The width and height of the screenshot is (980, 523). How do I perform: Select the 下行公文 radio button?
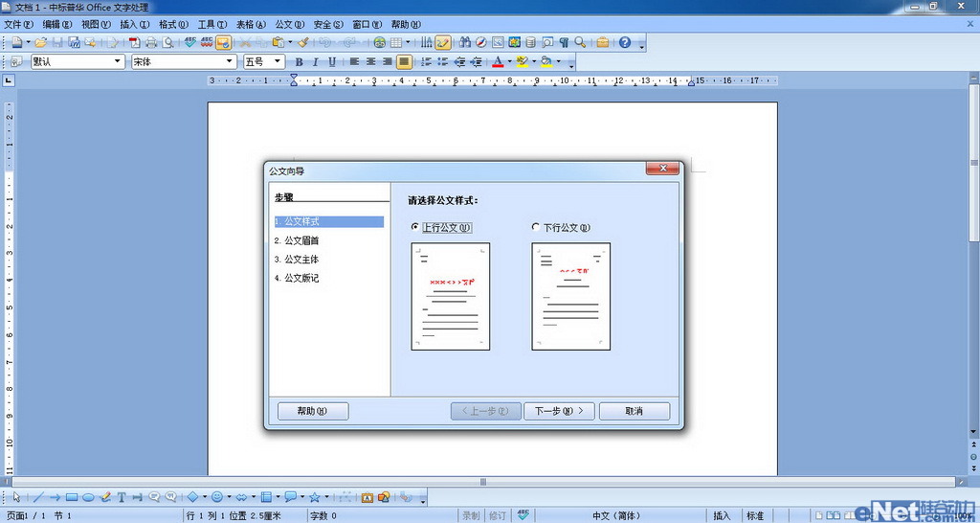coord(536,227)
